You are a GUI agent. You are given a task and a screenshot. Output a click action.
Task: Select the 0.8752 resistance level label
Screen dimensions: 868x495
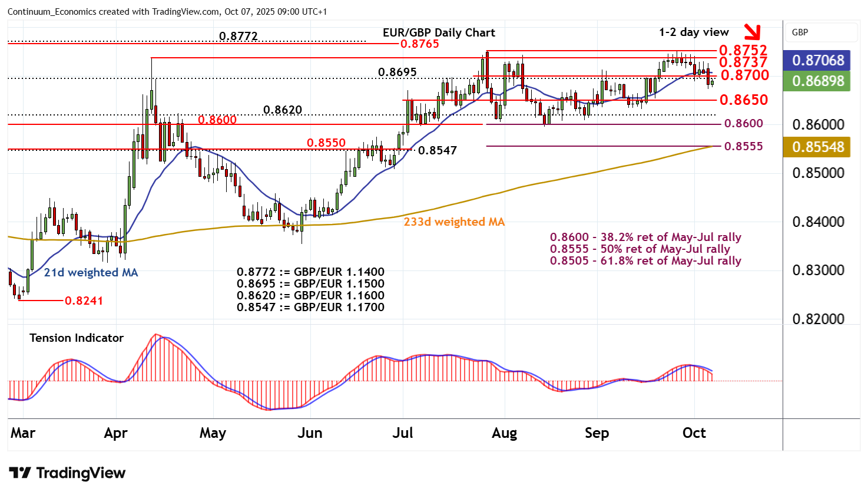coord(743,50)
